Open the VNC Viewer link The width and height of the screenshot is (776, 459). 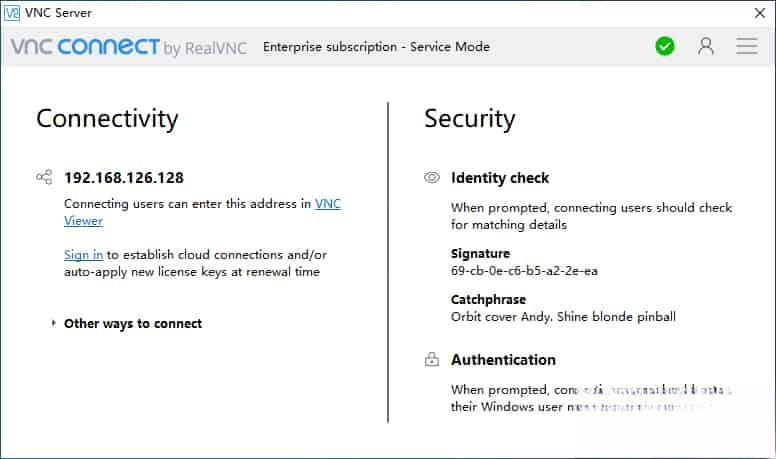[328, 204]
